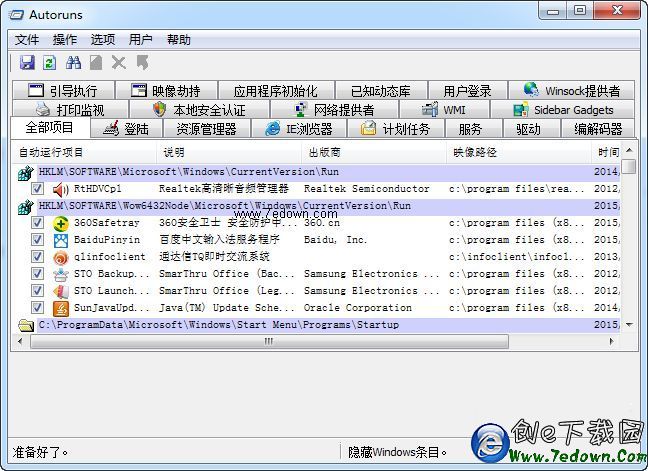Sort by the 出版商 column header
648x471 pixels.
point(324,153)
